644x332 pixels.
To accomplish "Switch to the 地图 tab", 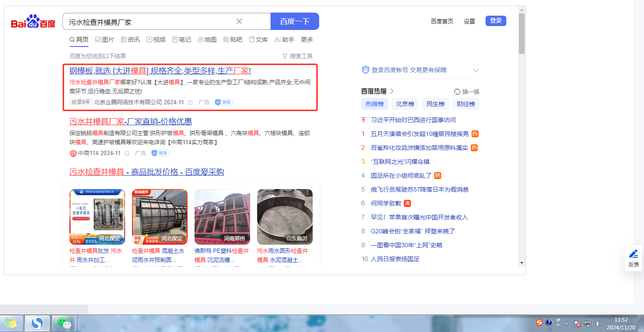I will tap(207, 40).
